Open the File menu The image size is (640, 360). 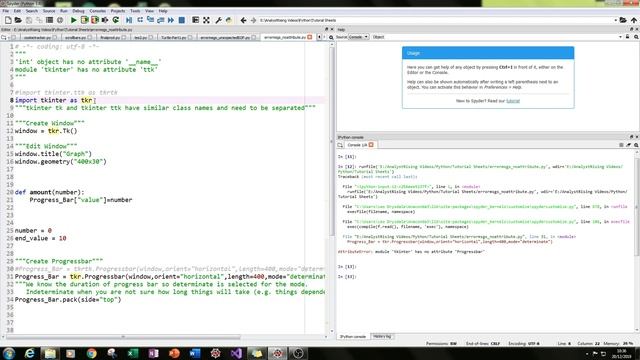click(x=5, y=11)
